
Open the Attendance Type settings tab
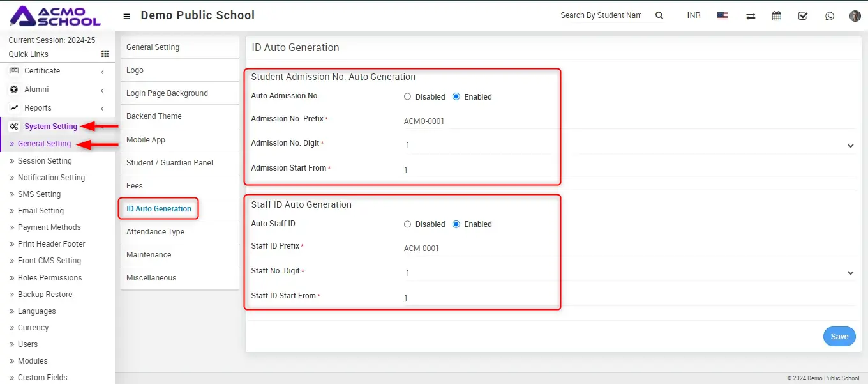155,232
